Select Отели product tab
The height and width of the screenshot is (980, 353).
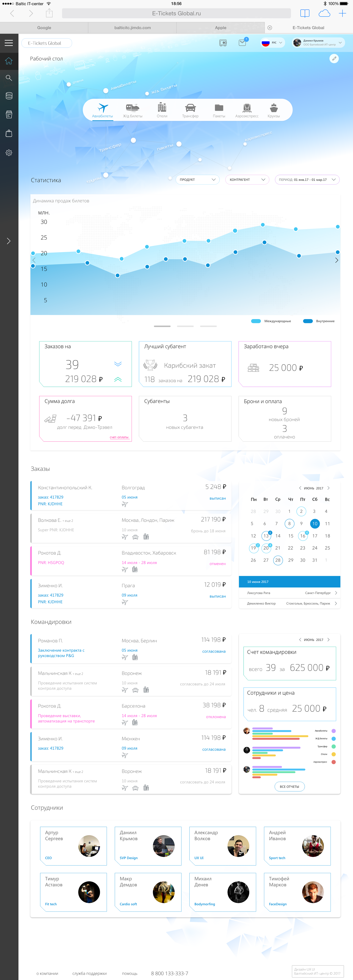point(162,110)
